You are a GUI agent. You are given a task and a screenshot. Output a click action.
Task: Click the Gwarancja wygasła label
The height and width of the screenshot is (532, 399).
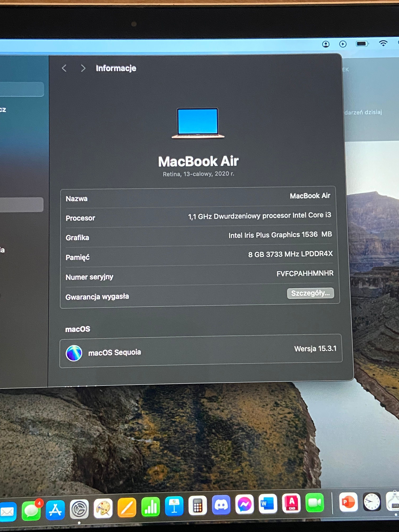(97, 297)
